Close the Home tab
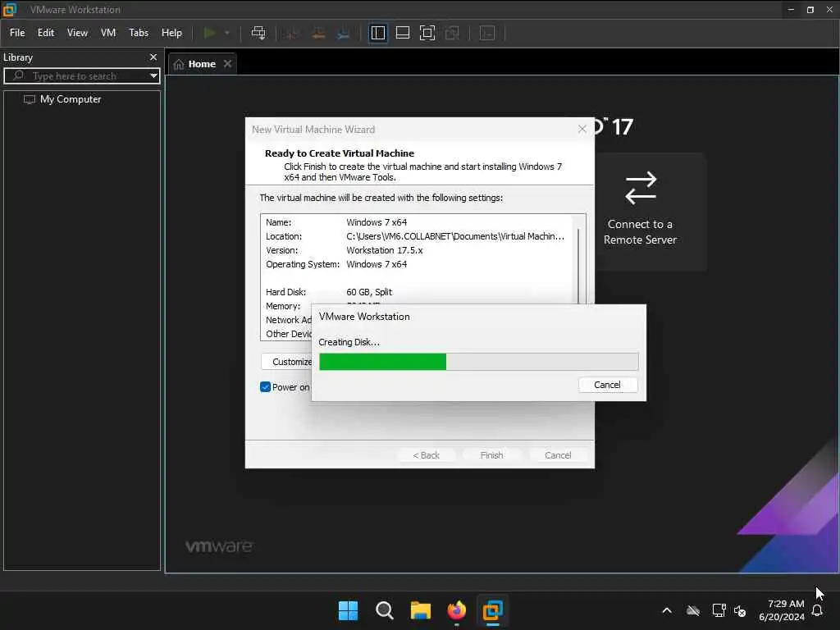Viewport: 840px width, 630px height. point(228,64)
